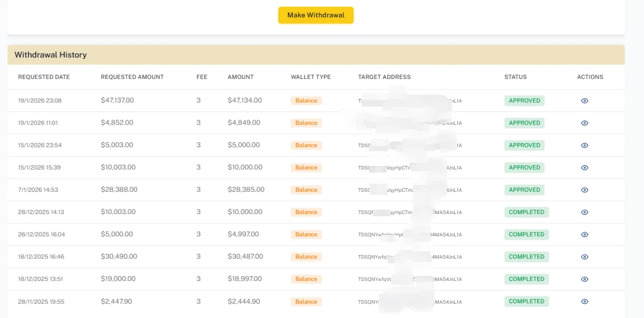Click the Status column header
Screen dimensions: 644x318
pyautogui.click(x=515, y=77)
